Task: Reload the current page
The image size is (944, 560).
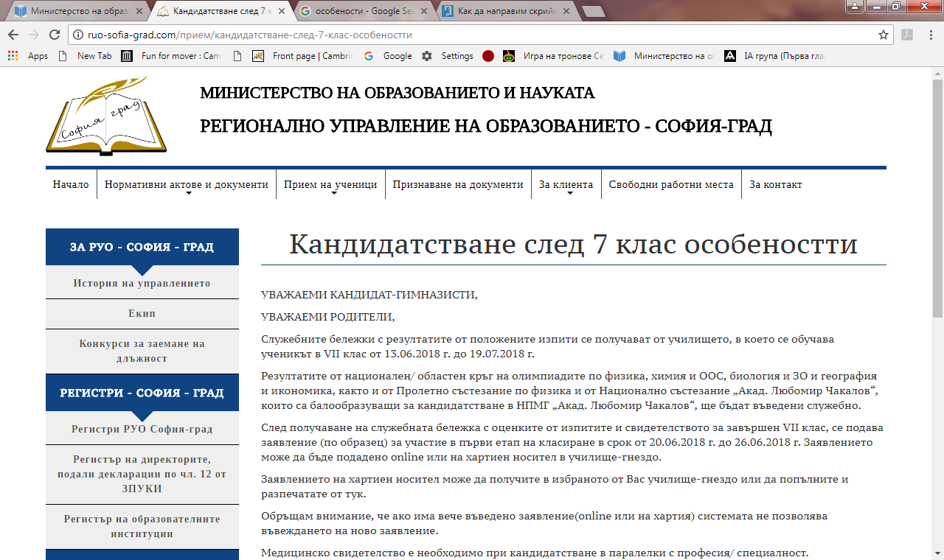Action: pyautogui.click(x=54, y=35)
